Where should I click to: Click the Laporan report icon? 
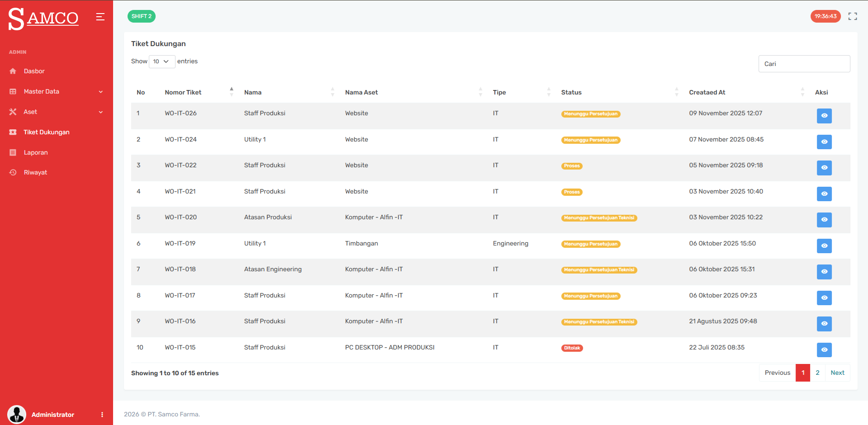click(x=14, y=152)
